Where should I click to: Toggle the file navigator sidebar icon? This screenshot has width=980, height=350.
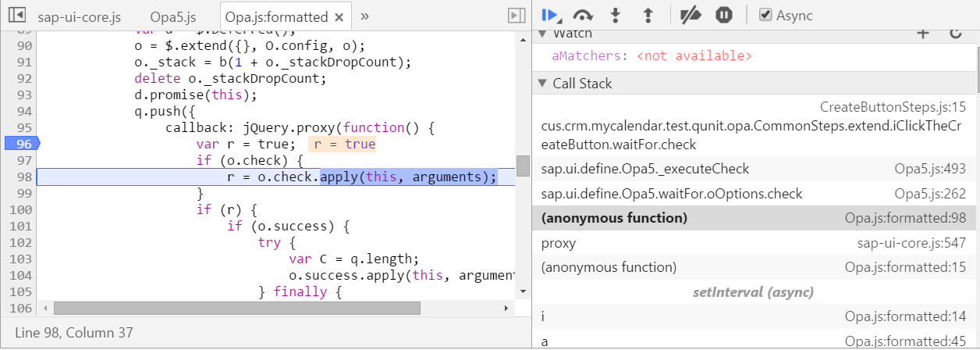(17, 15)
